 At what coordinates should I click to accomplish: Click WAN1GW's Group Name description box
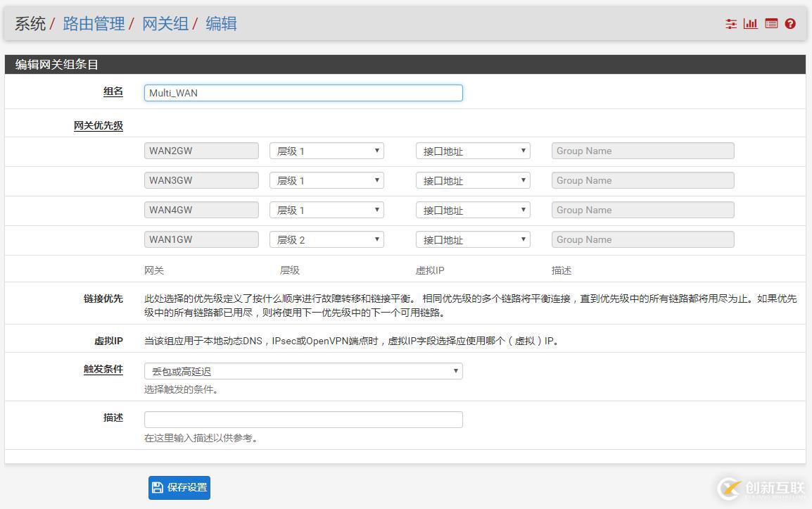642,239
